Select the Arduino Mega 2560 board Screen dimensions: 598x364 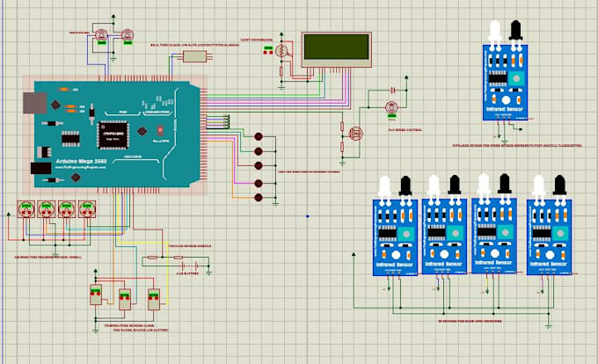tap(115, 135)
